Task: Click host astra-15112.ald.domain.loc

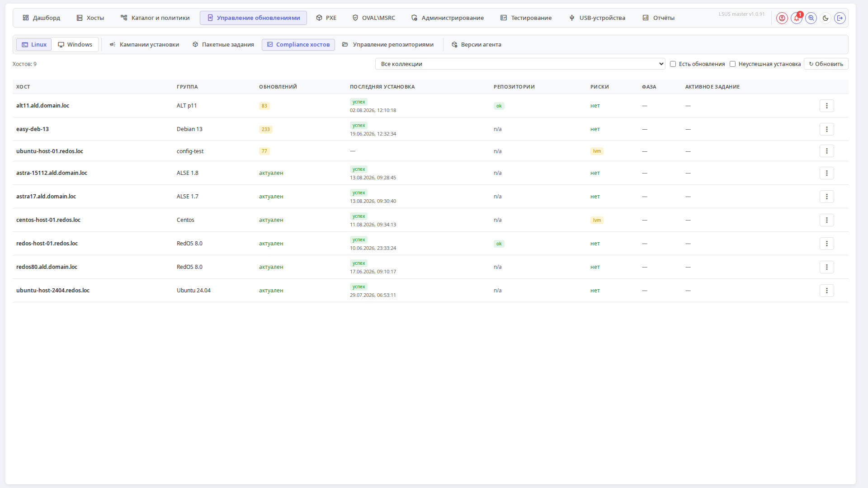Action: click(x=52, y=173)
